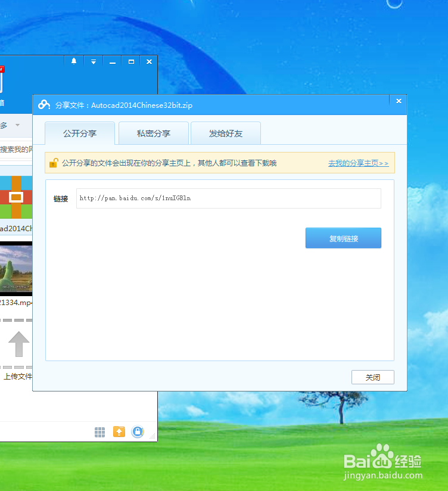Click the upload arrow for 上传文件
The height and width of the screenshot is (491, 448).
tap(18, 344)
